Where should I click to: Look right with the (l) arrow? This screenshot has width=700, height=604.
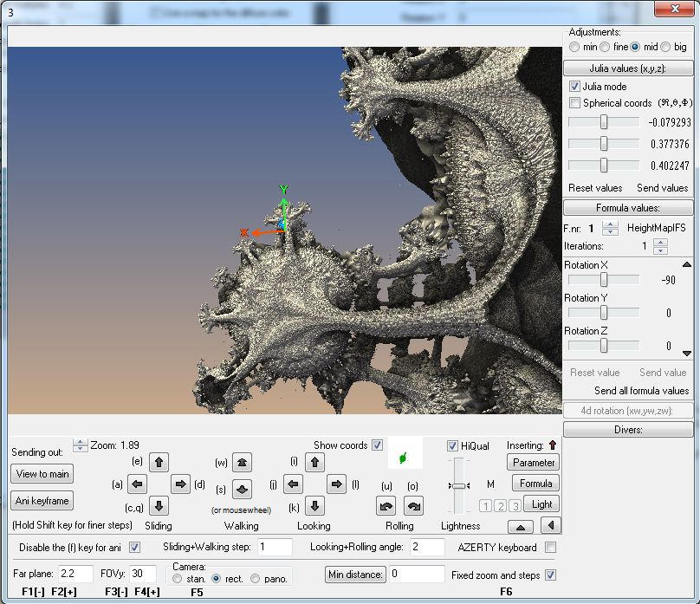[336, 484]
